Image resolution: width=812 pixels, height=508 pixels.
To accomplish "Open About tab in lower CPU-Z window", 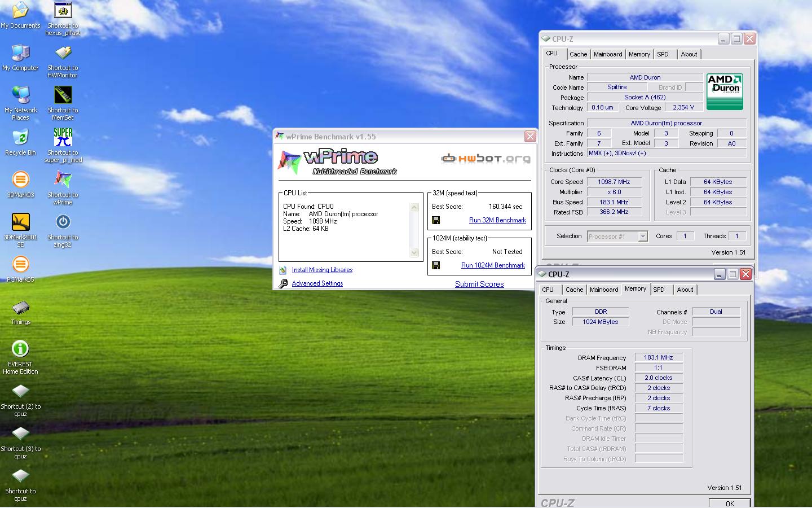I will [x=685, y=290].
